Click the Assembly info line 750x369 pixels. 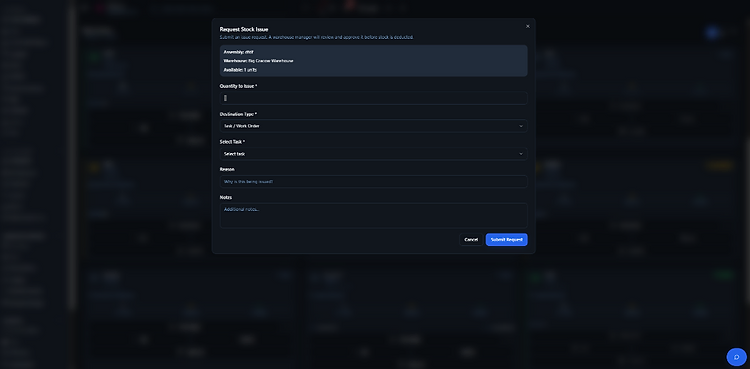(x=239, y=52)
